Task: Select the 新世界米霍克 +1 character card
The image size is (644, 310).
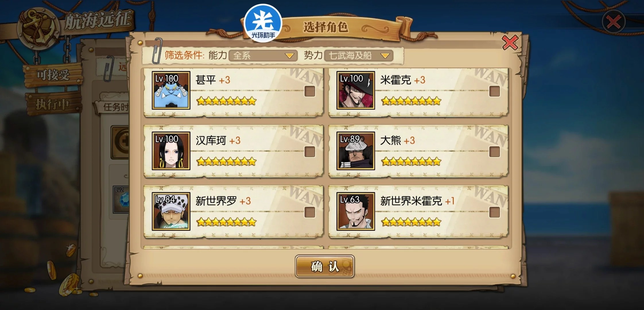Action: coord(418,212)
